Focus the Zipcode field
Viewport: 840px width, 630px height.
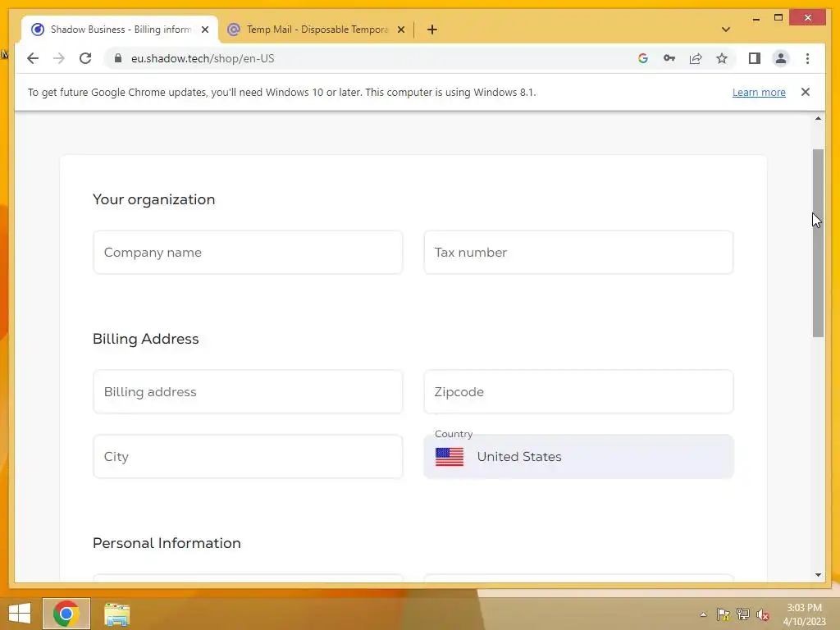pyautogui.click(x=578, y=391)
